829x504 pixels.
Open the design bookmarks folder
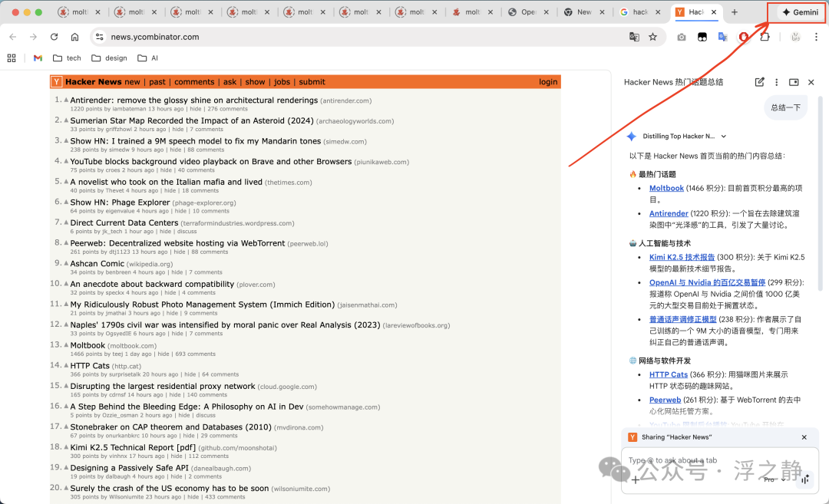[110, 58]
